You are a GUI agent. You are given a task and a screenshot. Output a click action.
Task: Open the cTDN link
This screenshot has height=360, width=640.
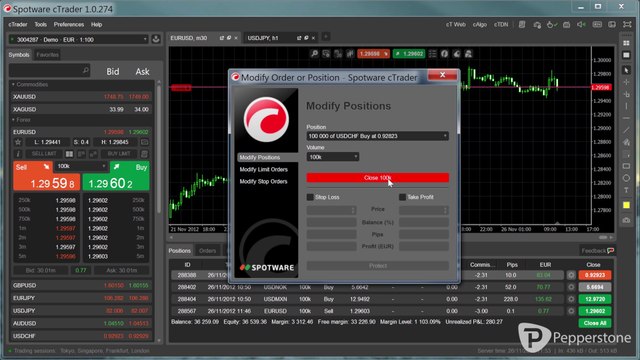[501, 24]
